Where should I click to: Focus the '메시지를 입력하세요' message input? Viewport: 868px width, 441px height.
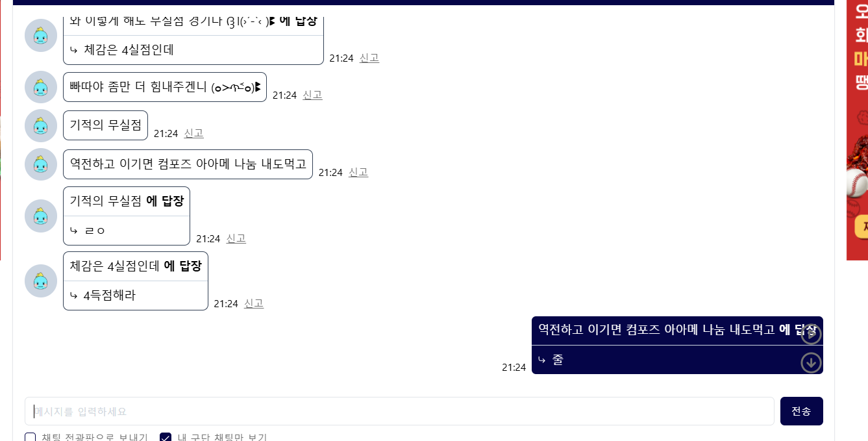pyautogui.click(x=399, y=411)
